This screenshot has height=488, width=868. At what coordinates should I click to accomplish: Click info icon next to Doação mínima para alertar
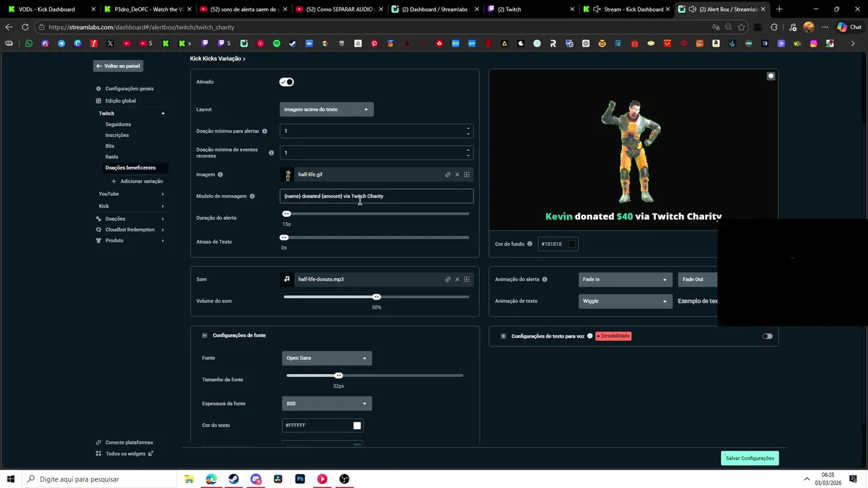pyautogui.click(x=264, y=131)
